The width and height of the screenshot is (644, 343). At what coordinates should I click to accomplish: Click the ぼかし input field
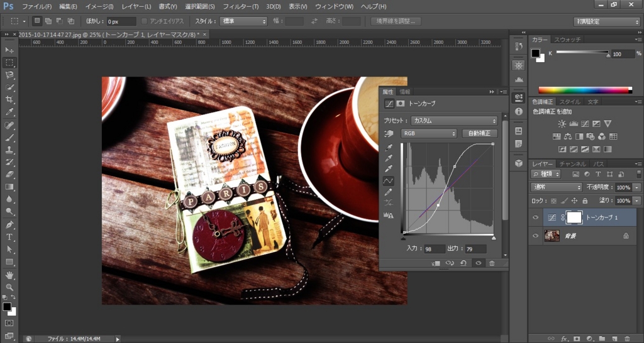[x=121, y=21]
